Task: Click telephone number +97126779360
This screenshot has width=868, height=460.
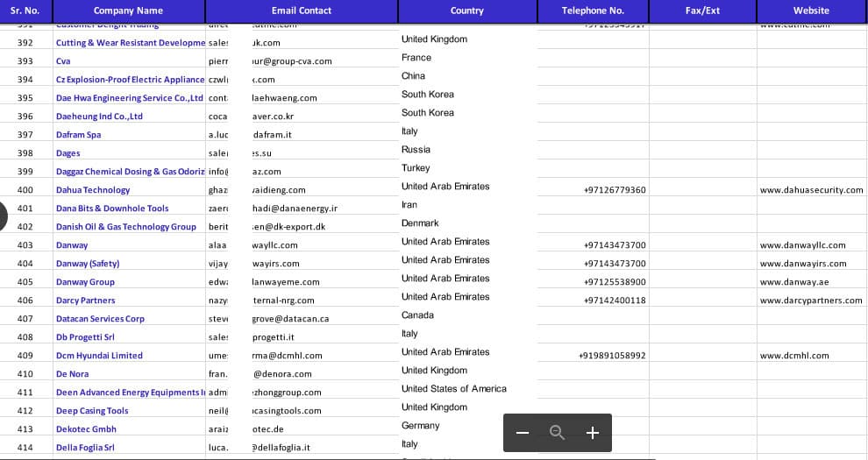Action: pyautogui.click(x=615, y=190)
